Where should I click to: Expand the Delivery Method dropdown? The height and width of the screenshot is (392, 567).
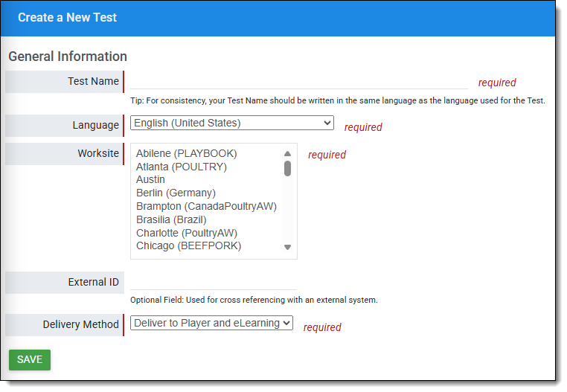(x=211, y=324)
